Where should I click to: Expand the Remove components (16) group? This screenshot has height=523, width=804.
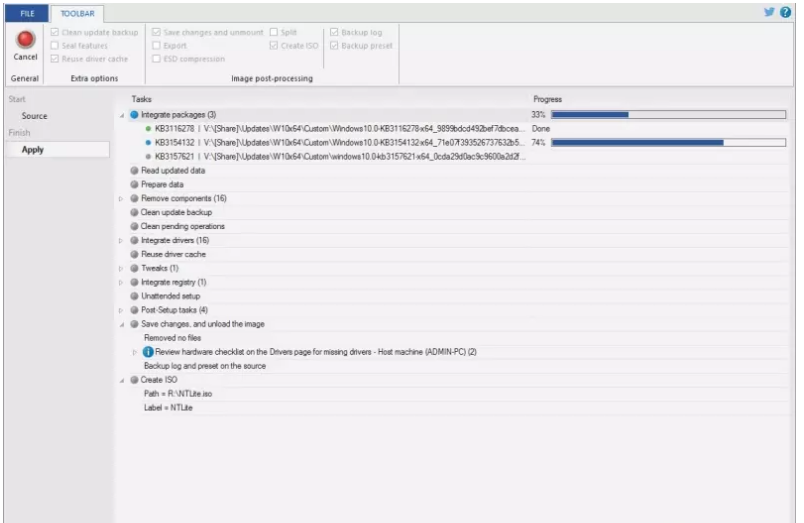tap(121, 198)
